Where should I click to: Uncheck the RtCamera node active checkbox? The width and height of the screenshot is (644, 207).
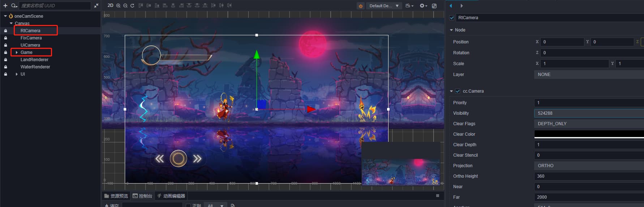452,18
